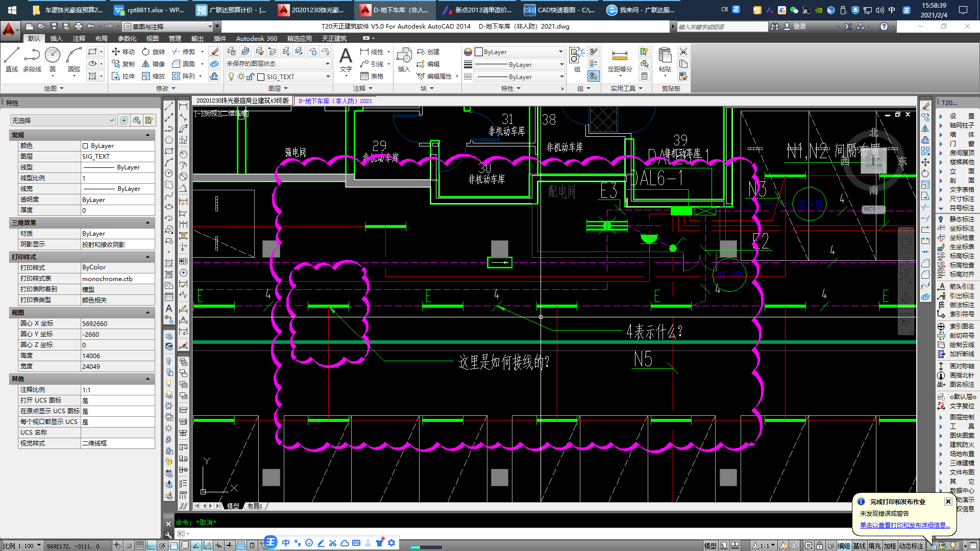Click the 旋转 (Rotate) modify tool
Screen dimensions: 980x551
154,52
